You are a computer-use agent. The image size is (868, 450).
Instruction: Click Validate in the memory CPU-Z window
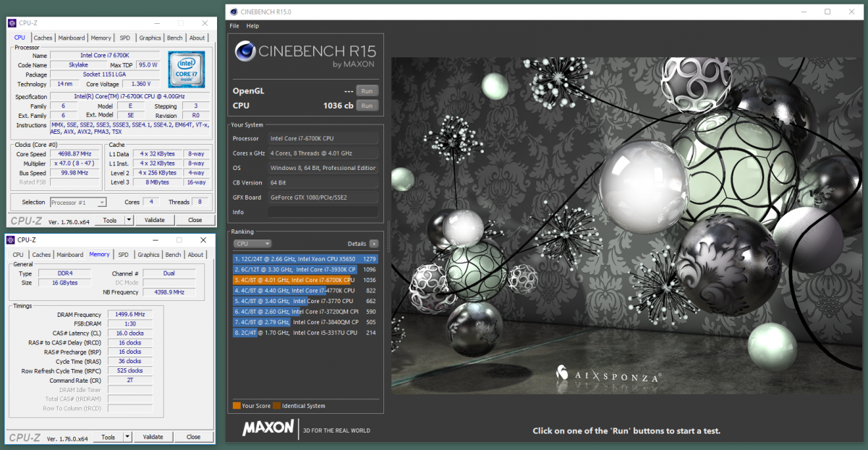coord(153,437)
